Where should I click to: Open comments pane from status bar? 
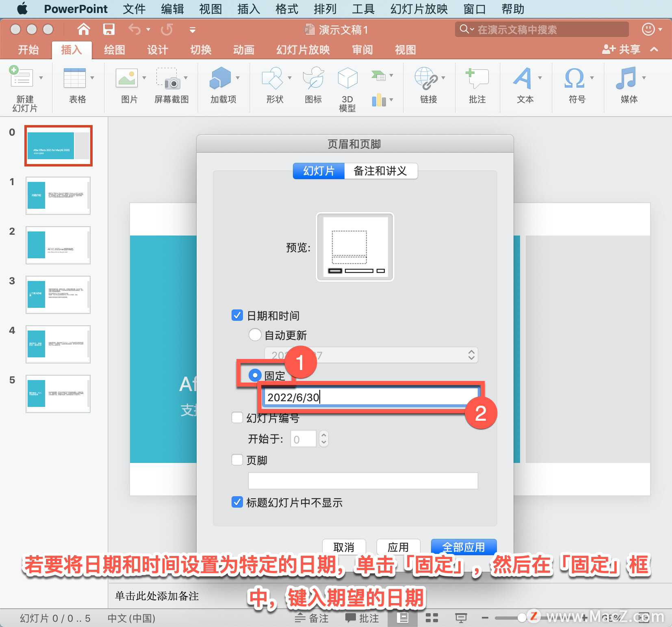[362, 618]
